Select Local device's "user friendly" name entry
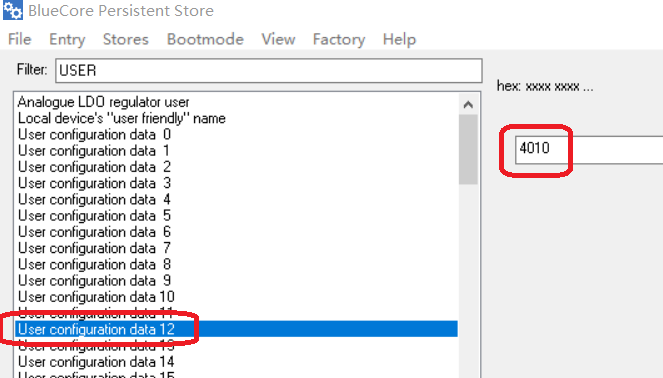663x378 pixels. click(236, 118)
